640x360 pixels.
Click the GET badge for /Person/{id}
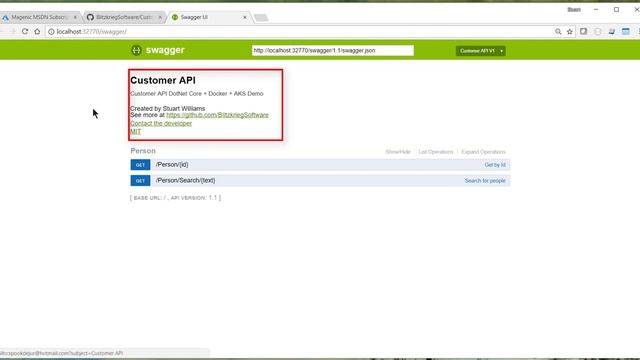click(x=140, y=165)
